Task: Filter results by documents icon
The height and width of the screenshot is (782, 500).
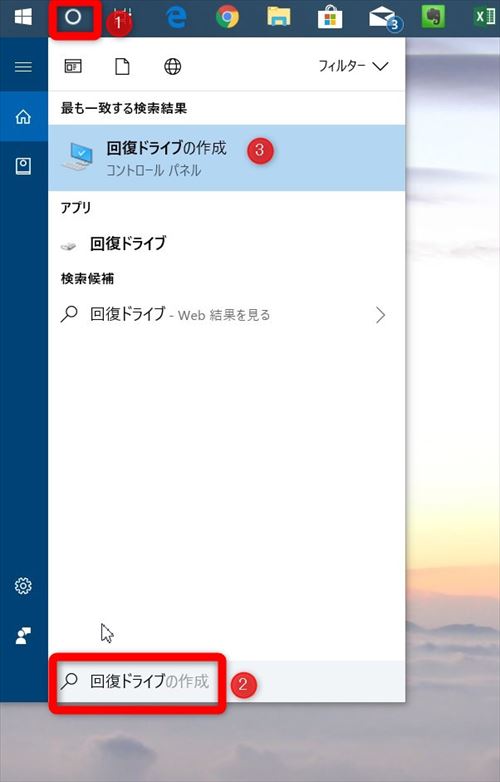Action: (x=123, y=66)
